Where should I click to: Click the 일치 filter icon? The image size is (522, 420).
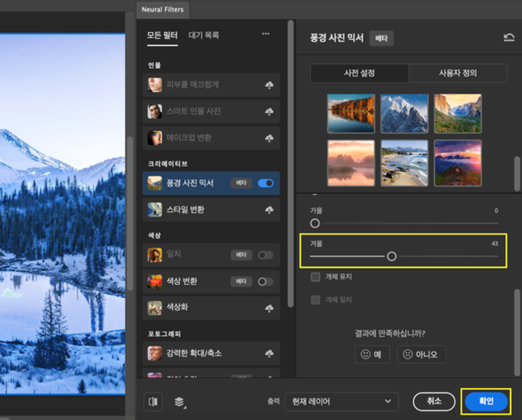[x=155, y=255]
